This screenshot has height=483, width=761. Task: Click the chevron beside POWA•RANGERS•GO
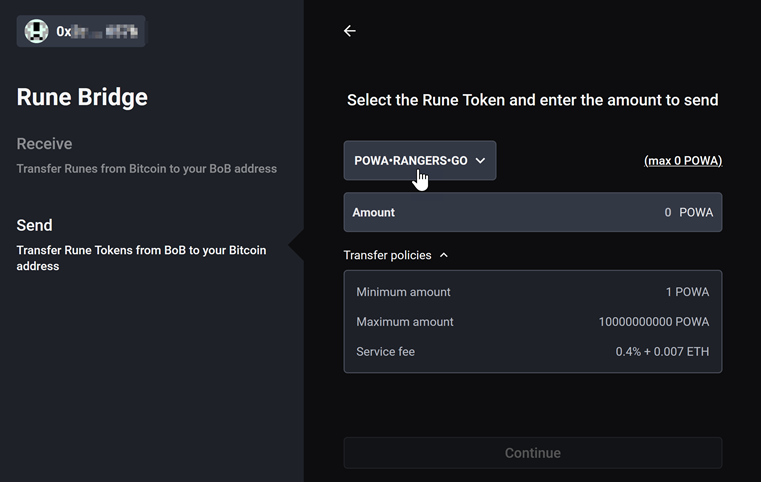click(x=480, y=161)
